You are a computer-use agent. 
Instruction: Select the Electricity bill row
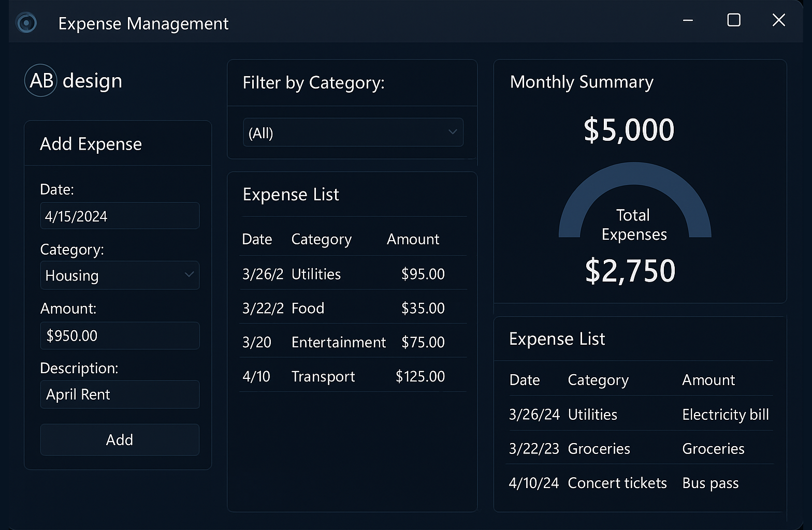click(x=639, y=415)
